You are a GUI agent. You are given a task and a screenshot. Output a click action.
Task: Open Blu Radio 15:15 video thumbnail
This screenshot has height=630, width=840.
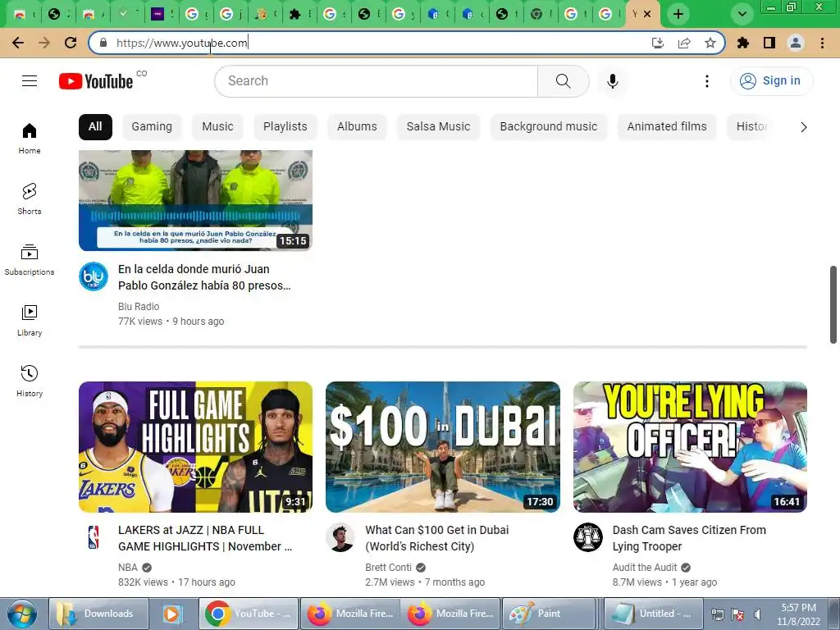195,200
